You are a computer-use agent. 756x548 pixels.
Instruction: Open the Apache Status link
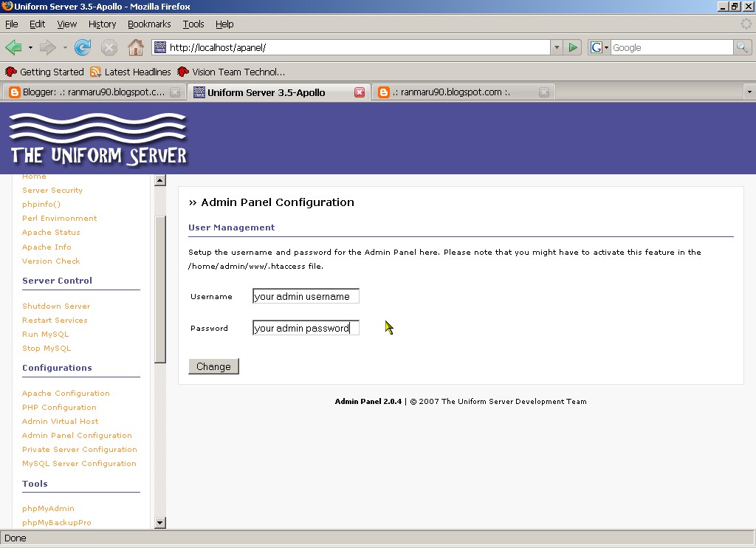(51, 232)
